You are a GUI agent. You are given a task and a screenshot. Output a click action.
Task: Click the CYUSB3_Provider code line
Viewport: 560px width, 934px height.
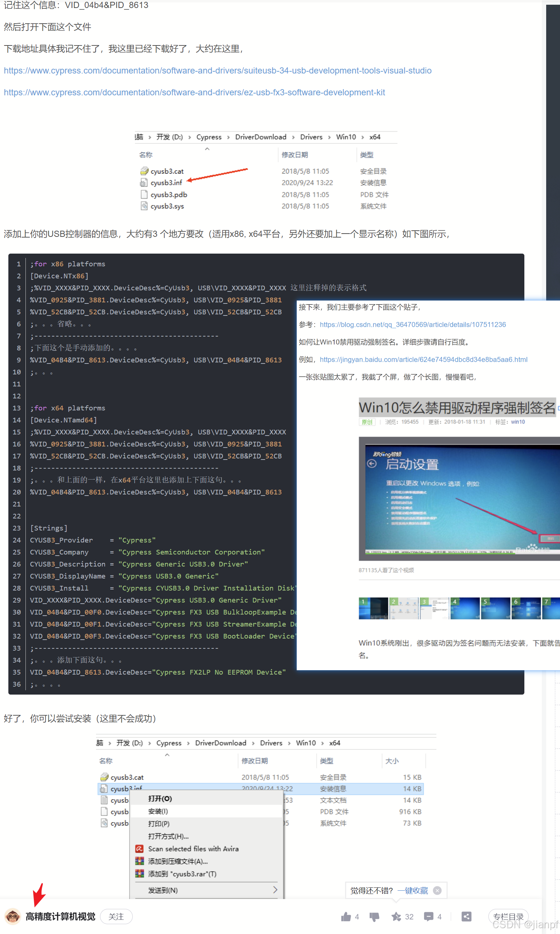pos(93,540)
